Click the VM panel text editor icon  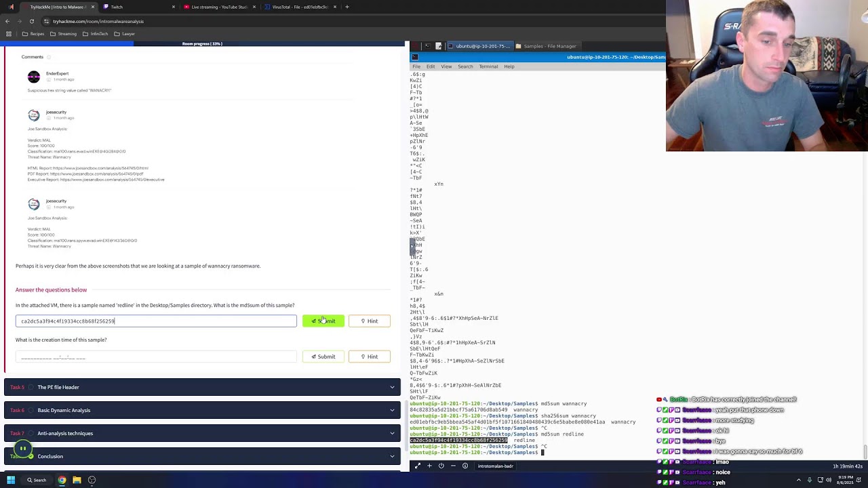tap(439, 46)
